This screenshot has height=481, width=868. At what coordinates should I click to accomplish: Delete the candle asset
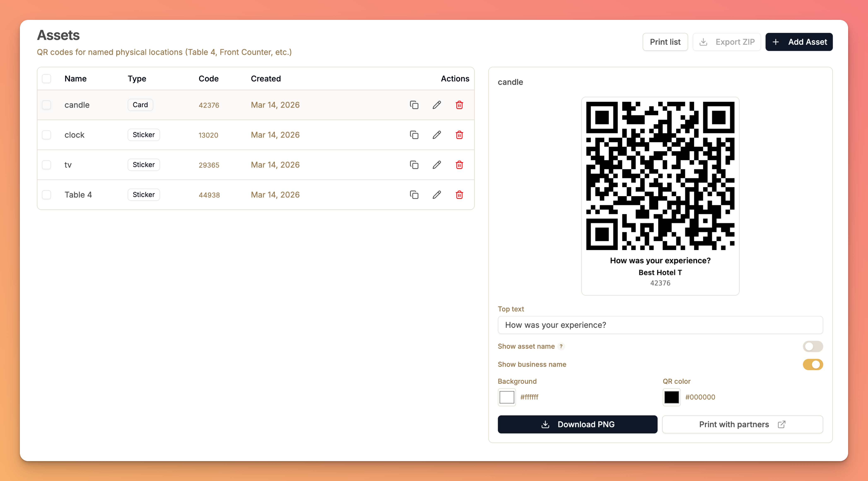(459, 105)
